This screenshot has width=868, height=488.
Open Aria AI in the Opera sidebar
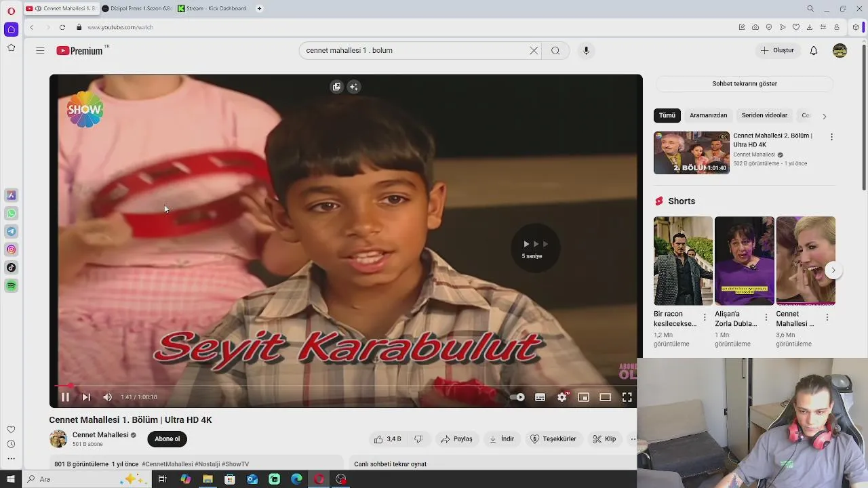coord(12,195)
